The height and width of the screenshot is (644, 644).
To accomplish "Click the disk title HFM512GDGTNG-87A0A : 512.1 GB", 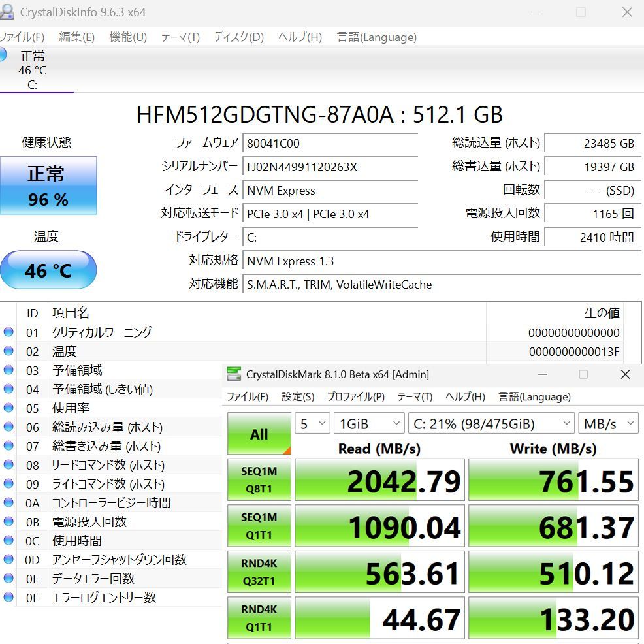I will (x=319, y=114).
